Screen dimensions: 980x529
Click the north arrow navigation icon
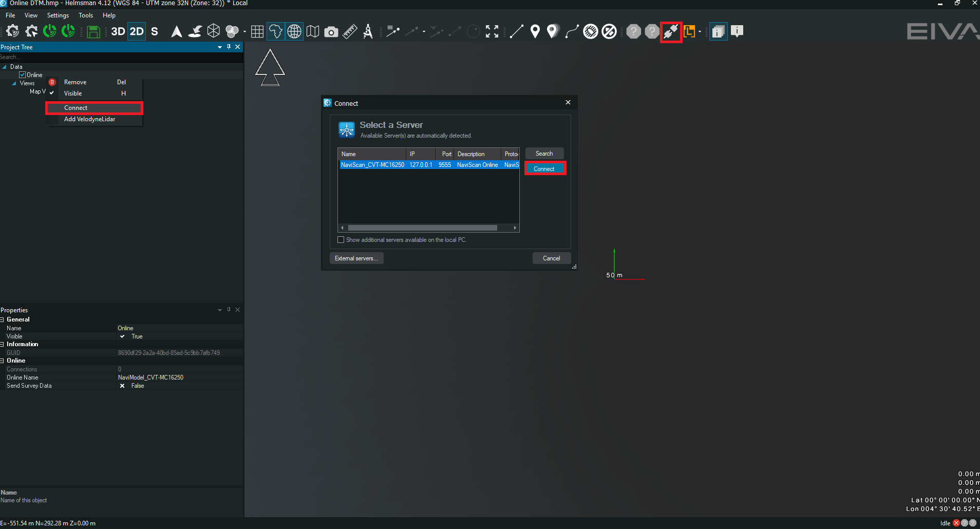[x=176, y=31]
